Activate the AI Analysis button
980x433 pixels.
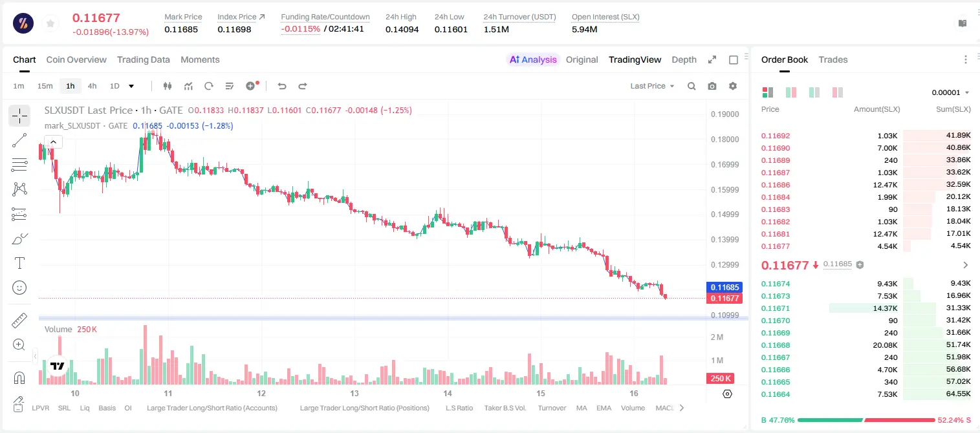click(533, 59)
